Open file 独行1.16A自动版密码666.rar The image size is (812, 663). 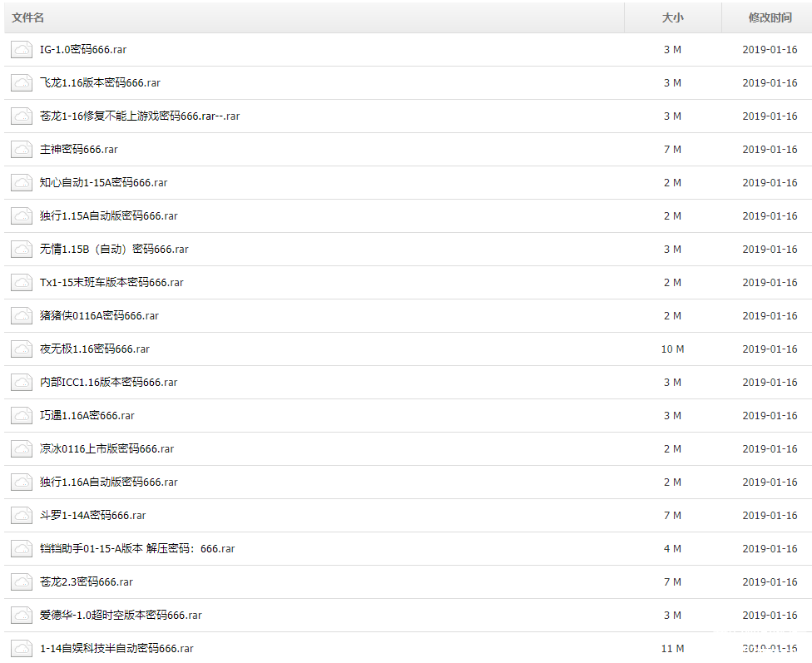point(109,482)
